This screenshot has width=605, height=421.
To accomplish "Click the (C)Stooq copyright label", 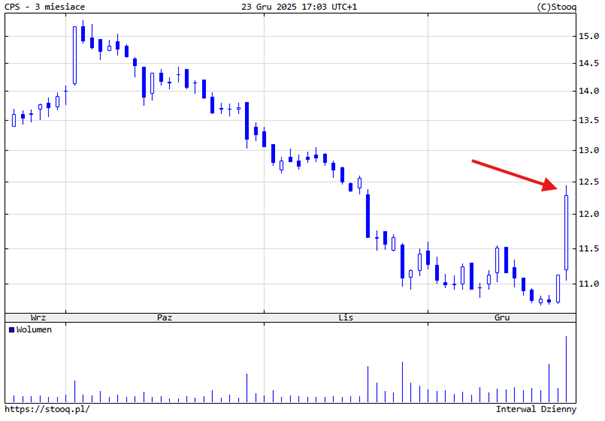I will tap(572, 7).
